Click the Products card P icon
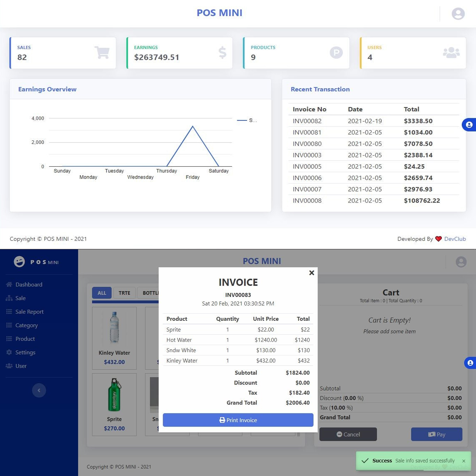 click(336, 53)
